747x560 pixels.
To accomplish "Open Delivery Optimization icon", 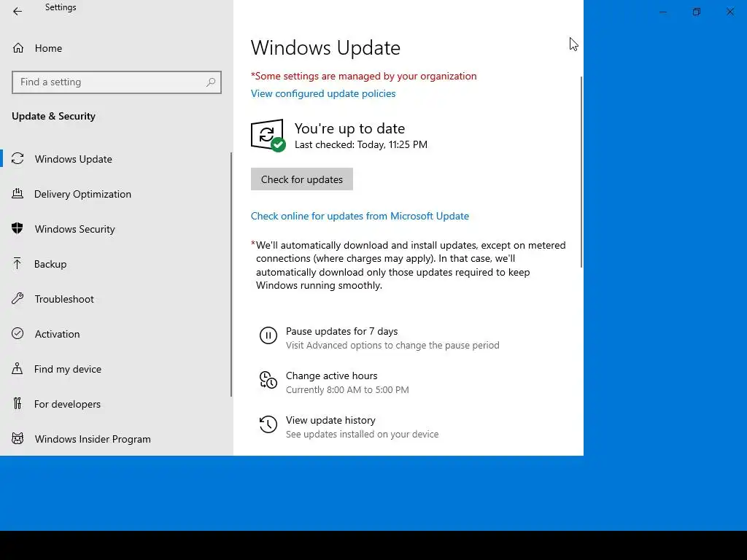I will coord(18,194).
